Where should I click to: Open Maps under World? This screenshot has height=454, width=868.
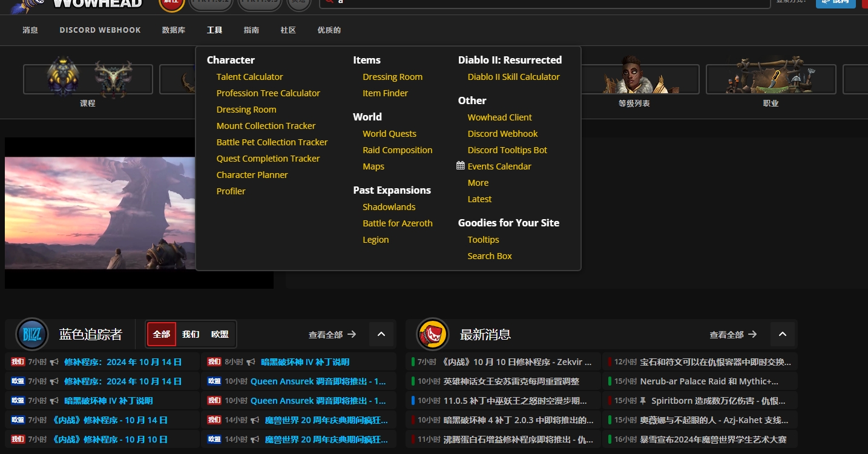373,166
